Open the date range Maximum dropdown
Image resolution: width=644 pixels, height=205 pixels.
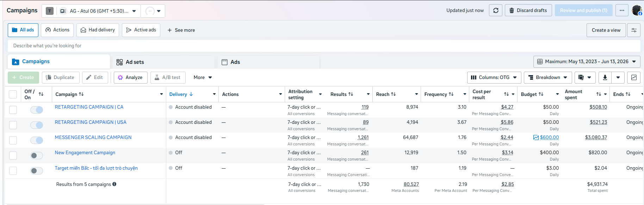click(587, 62)
